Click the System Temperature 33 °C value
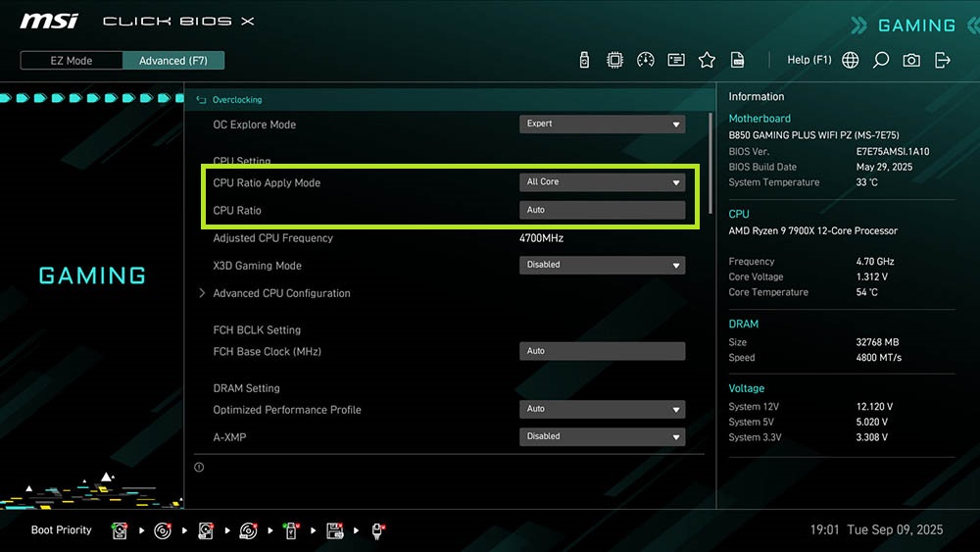The width and height of the screenshot is (980, 552). pyautogui.click(x=867, y=182)
